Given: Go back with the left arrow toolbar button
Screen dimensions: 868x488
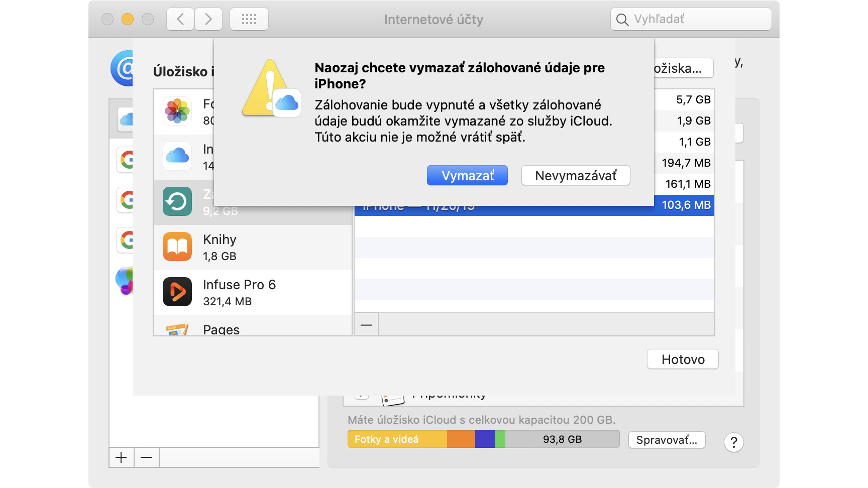Looking at the screenshot, I should pyautogui.click(x=180, y=20).
